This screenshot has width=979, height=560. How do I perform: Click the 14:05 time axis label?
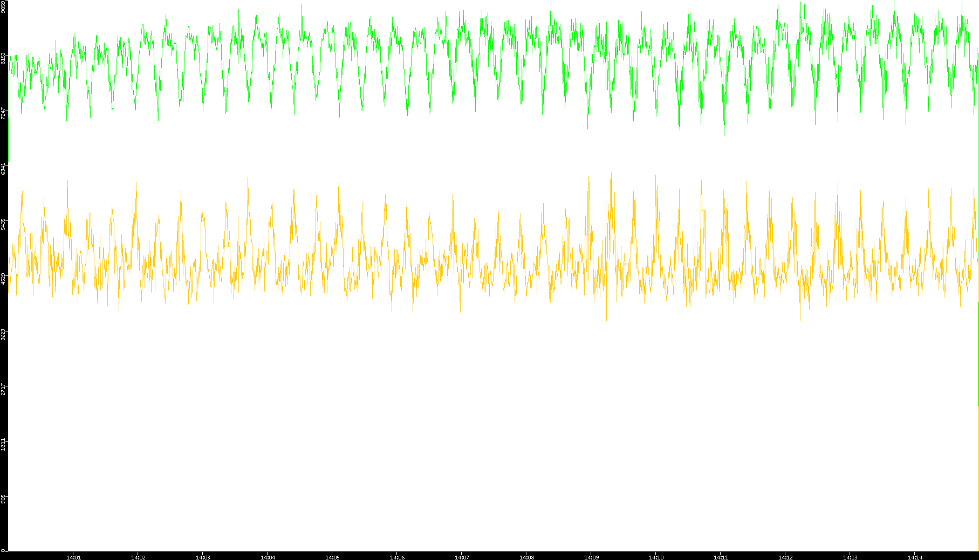[x=332, y=557]
